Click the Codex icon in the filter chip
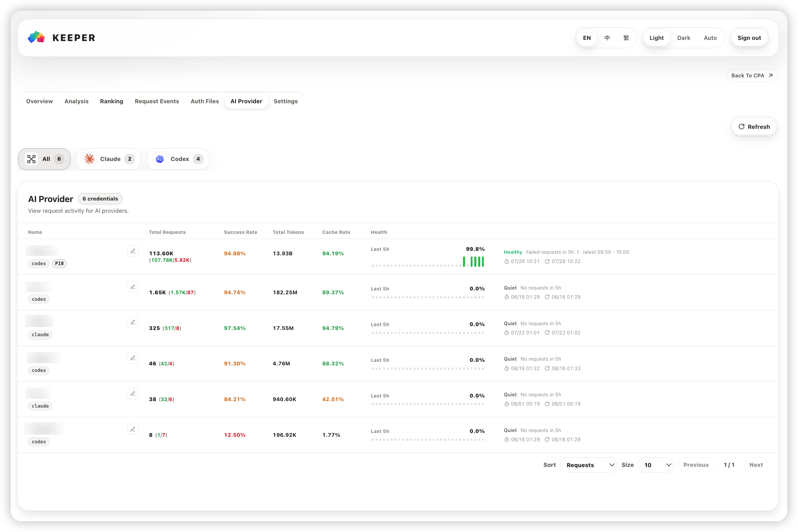798x532 pixels. [x=160, y=159]
